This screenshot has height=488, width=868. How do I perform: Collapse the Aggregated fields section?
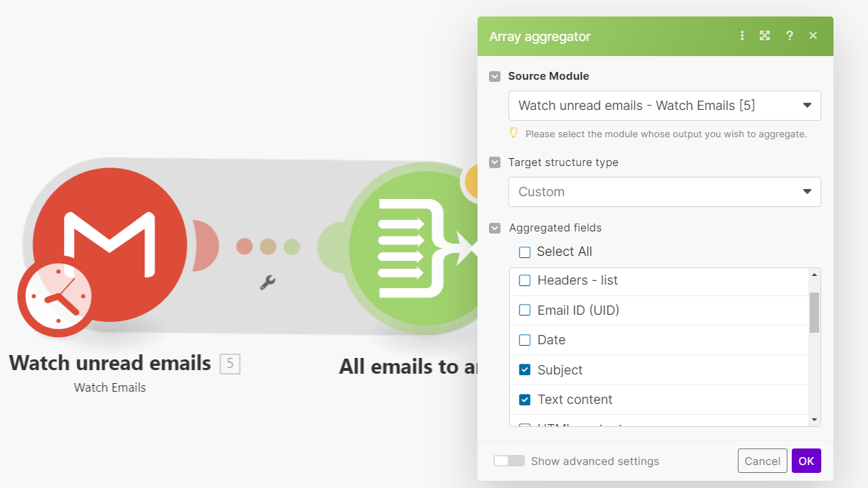coord(495,228)
